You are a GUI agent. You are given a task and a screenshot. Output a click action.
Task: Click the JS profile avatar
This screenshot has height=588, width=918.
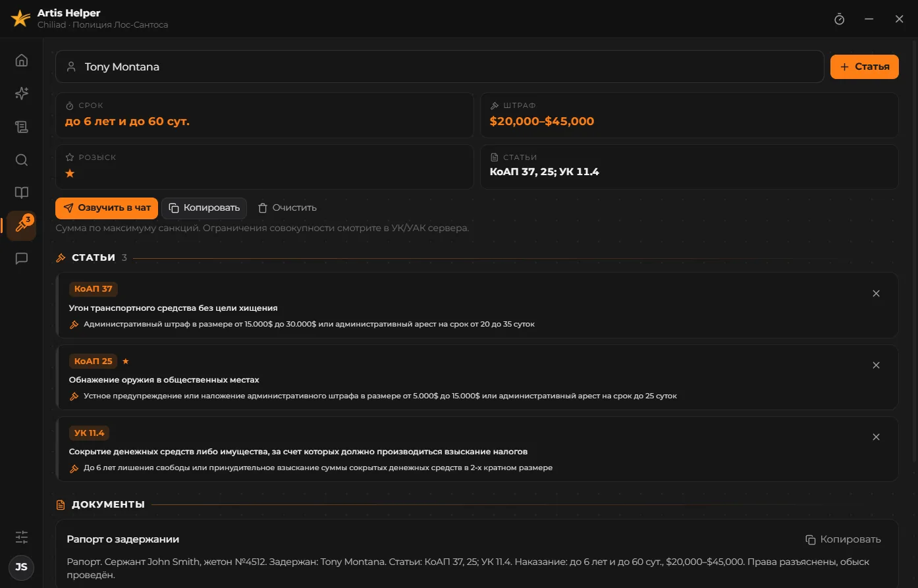21,567
